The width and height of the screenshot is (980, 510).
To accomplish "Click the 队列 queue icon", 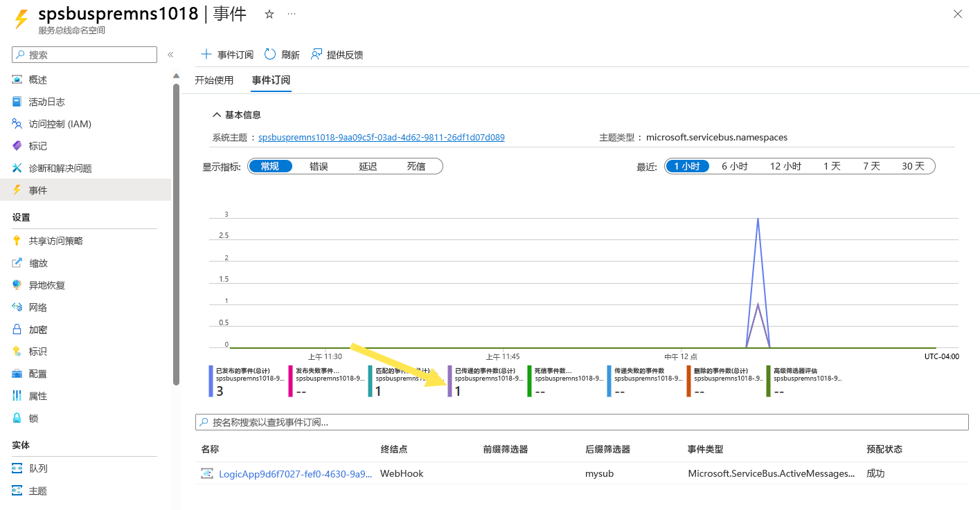I will tap(17, 468).
